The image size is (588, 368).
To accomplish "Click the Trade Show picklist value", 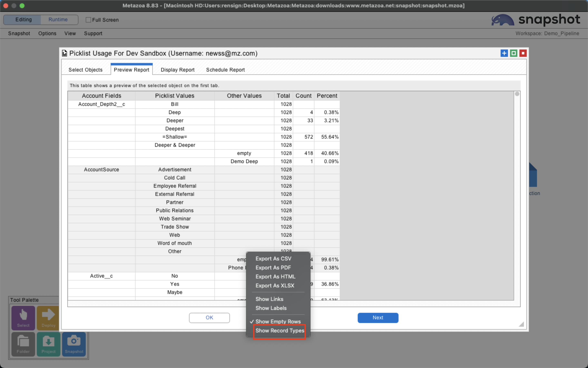I will pos(175,227).
